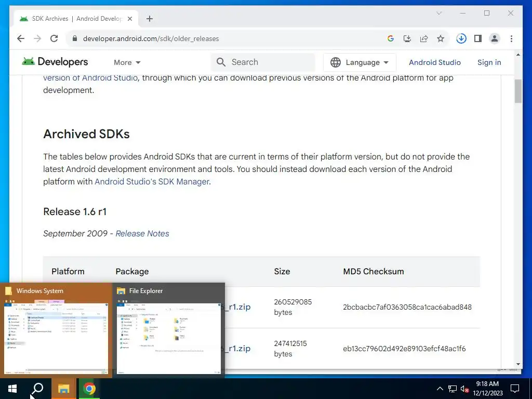Bookmark this page with the star icon
Image resolution: width=532 pixels, height=399 pixels.
click(441, 38)
